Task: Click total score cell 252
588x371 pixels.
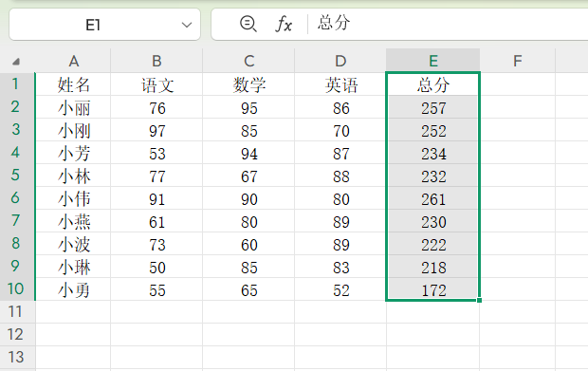Action: [x=433, y=131]
